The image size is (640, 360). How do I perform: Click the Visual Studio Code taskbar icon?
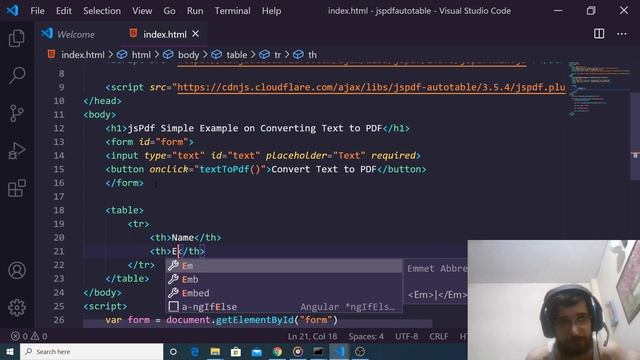339,351
